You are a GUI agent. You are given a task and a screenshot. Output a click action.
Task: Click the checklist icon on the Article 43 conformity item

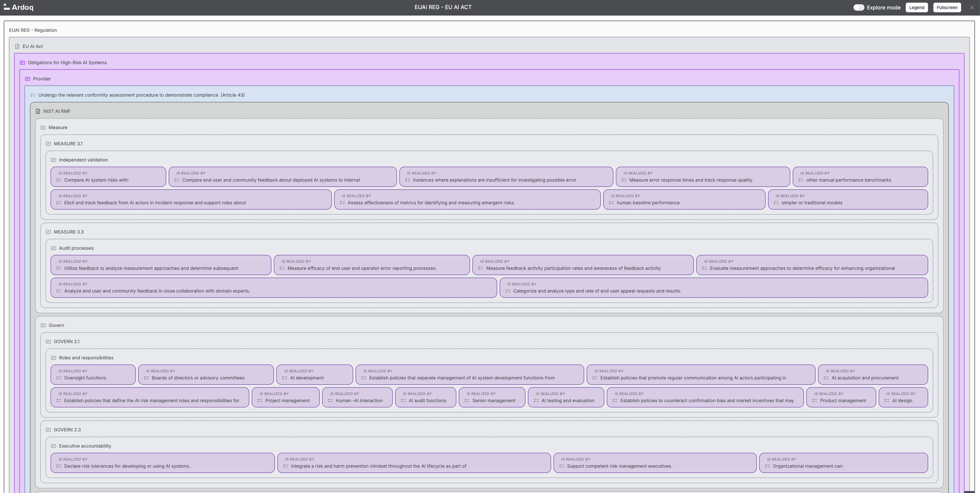[33, 95]
